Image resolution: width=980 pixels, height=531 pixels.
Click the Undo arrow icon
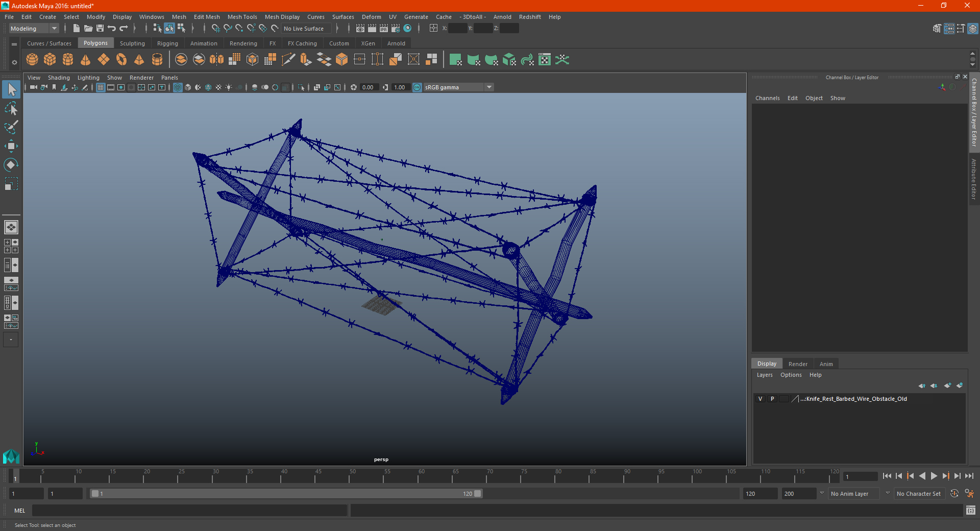[x=112, y=29]
